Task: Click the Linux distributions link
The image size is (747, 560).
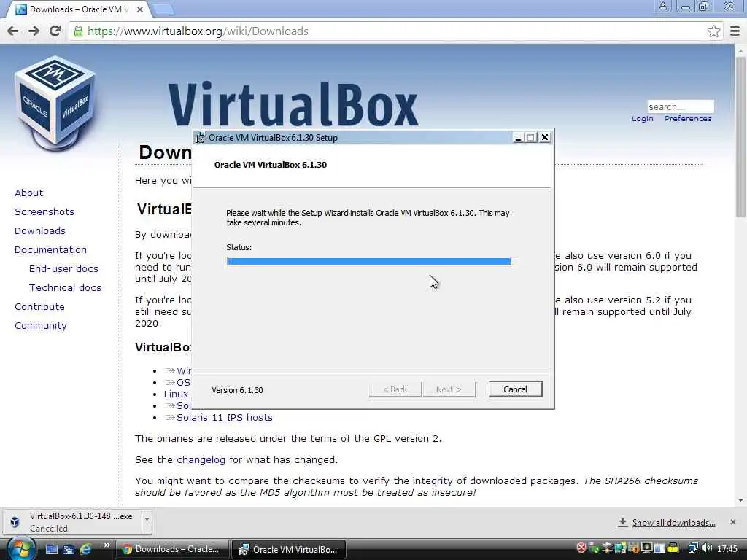Action: [176, 394]
